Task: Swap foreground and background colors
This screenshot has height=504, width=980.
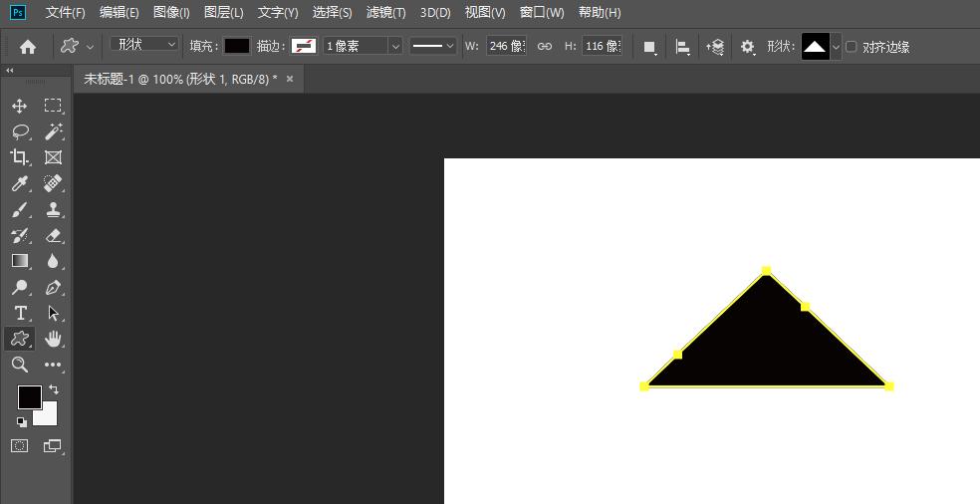Action: (x=53, y=389)
